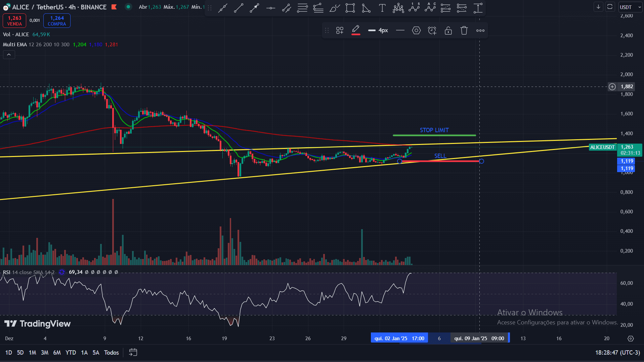Open the USDT currency dropdown
The width and height of the screenshot is (644, 362).
(630, 7)
